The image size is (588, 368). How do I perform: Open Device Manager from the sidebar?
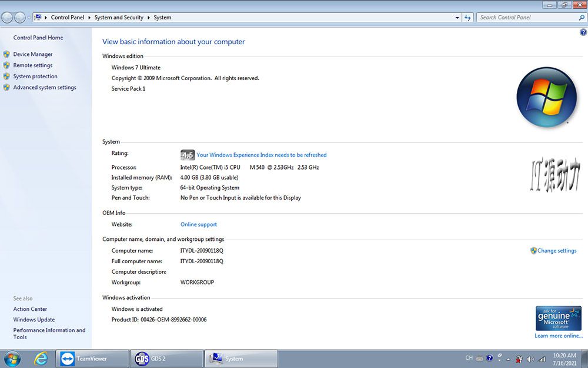point(33,54)
